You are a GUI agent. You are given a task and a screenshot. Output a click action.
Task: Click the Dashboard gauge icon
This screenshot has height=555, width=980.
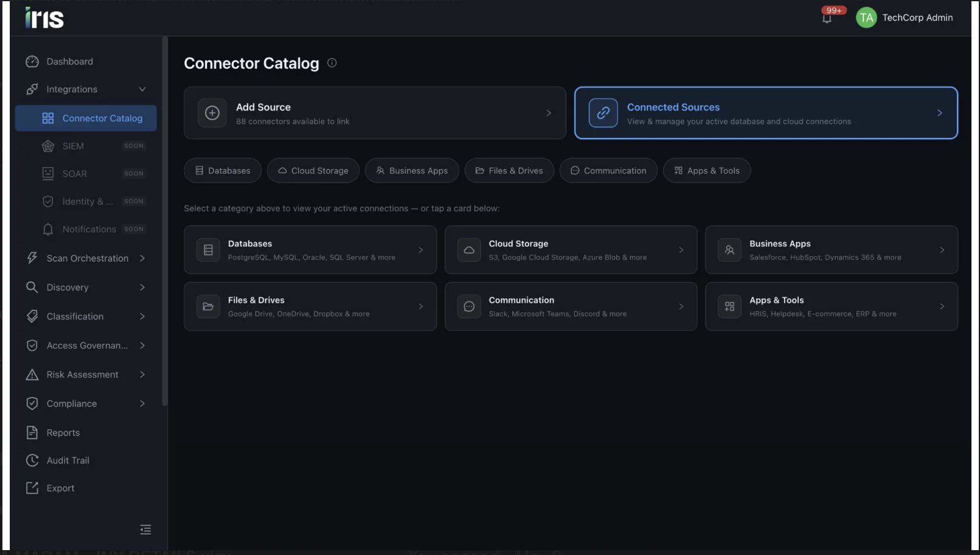click(x=32, y=62)
